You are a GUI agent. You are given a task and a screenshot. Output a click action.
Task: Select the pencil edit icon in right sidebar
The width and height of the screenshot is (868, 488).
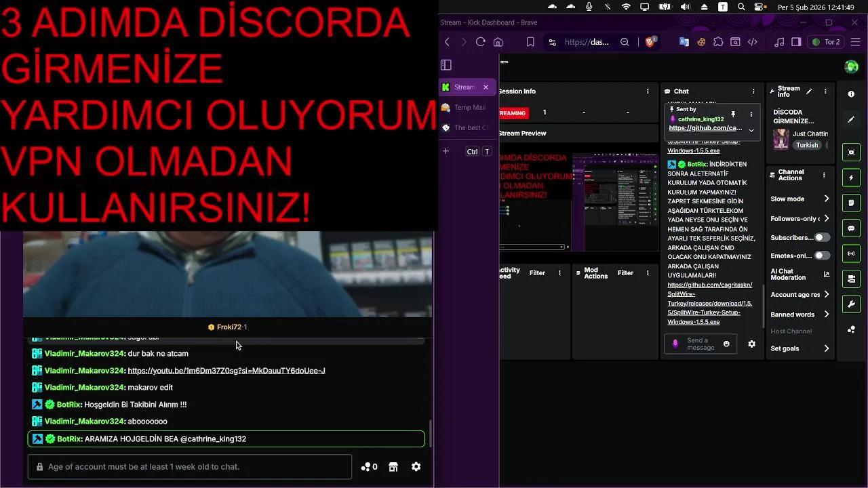pos(851,119)
